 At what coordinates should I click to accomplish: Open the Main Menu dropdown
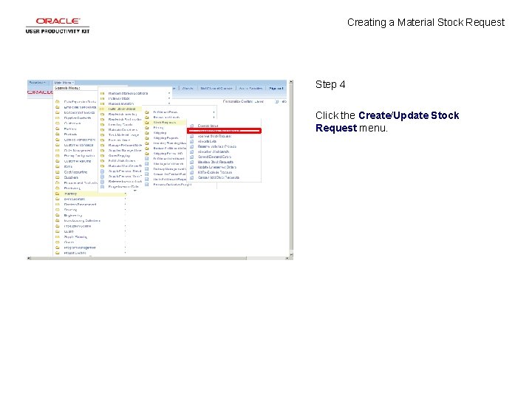click(x=64, y=83)
